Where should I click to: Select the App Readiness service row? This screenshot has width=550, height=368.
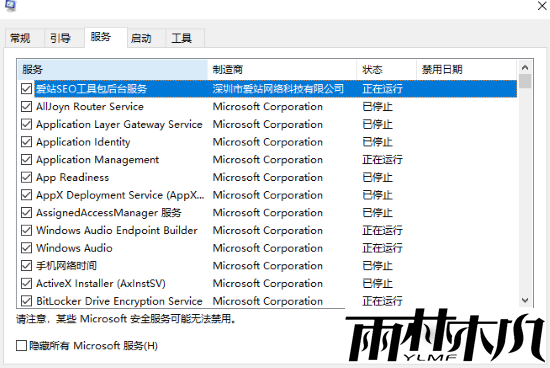268,178
